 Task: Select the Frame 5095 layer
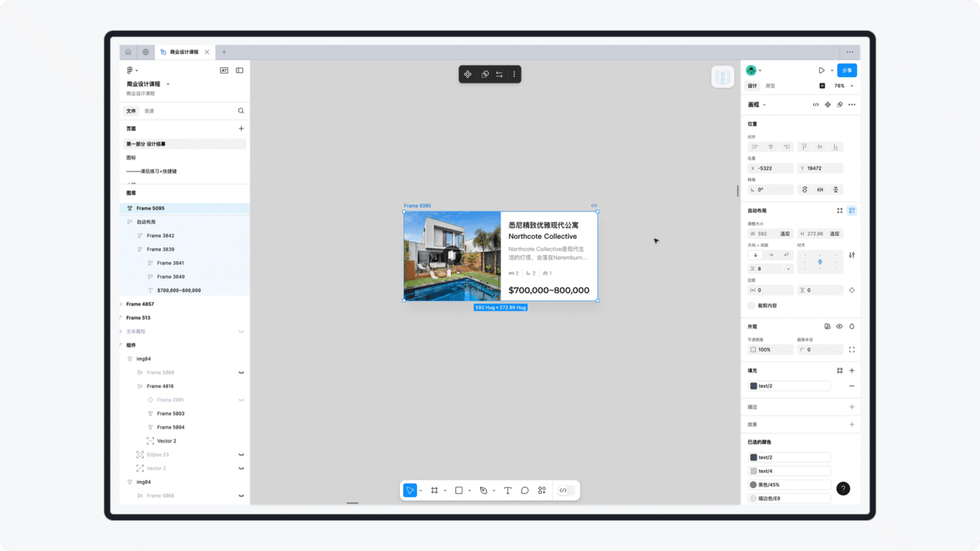[x=150, y=208]
